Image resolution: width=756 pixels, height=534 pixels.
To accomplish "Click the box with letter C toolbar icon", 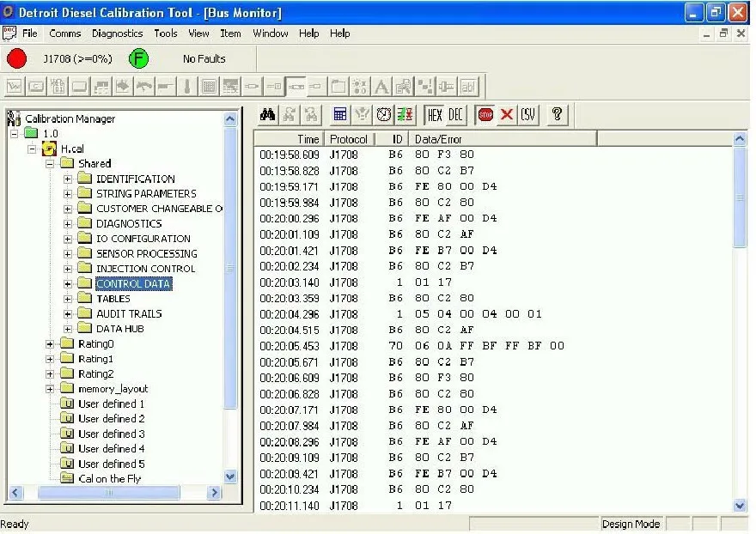I will 36,87.
